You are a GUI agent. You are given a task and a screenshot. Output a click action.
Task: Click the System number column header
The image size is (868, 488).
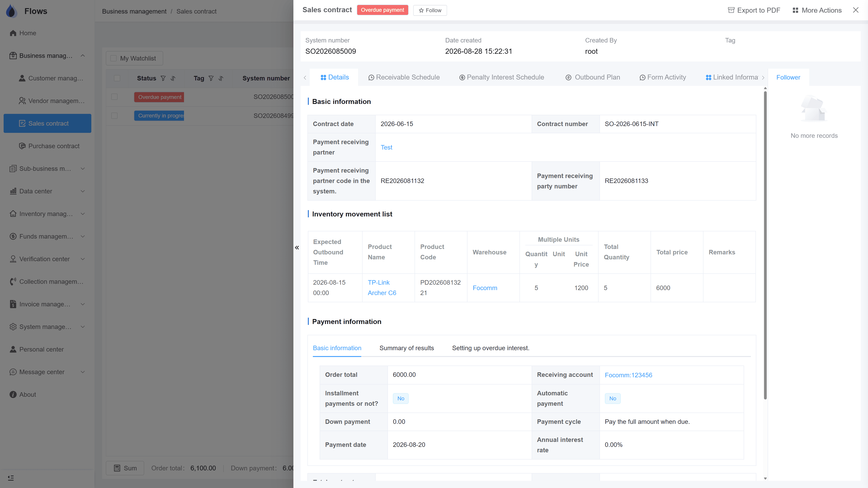click(266, 78)
